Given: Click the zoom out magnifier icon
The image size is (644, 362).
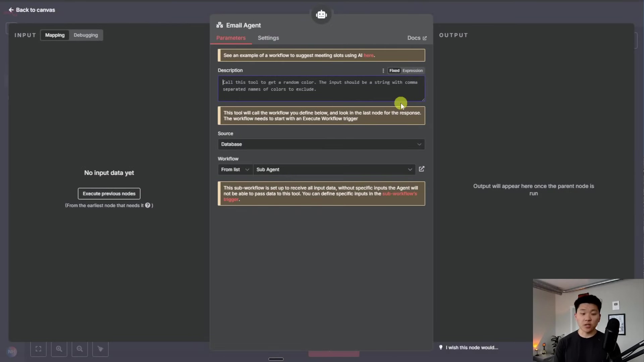Looking at the screenshot, I should coord(80,349).
